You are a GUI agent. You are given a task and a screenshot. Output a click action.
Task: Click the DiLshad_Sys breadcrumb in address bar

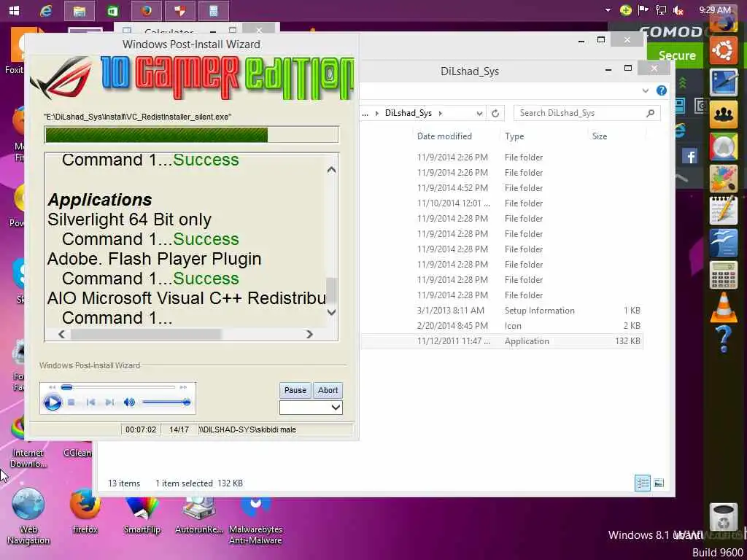tap(409, 113)
